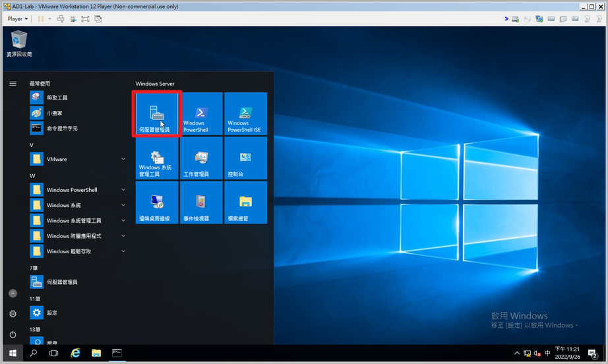The width and height of the screenshot is (608, 364).
Task: Toggle Unity mode icon in VMware toolbar
Action: (x=98, y=19)
